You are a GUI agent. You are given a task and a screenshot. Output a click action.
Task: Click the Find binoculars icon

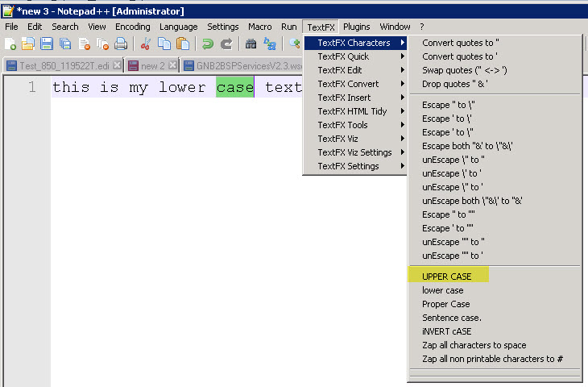point(251,44)
